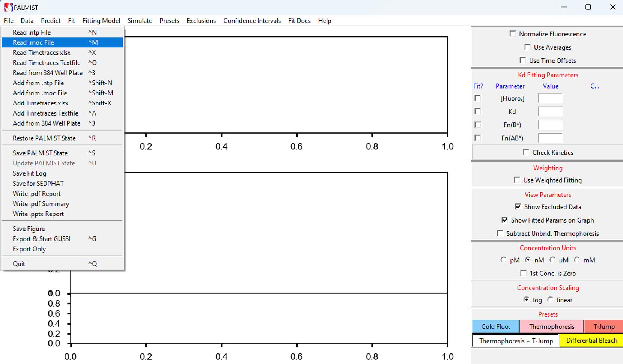Screen dimensions: 623x364
Task: Choose Add Timetraces Textfile
Action: click(62, 113)
